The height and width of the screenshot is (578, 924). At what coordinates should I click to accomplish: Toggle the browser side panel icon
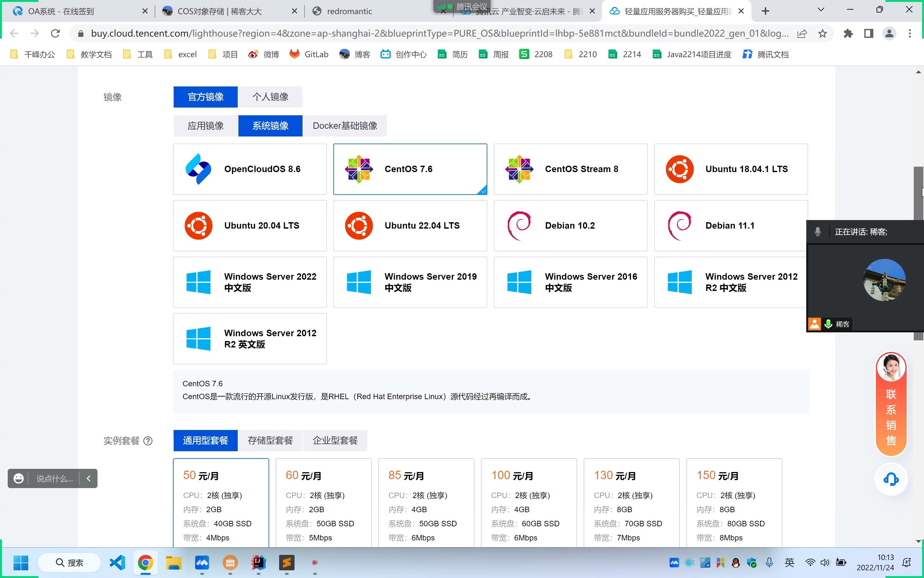pyautogui.click(x=868, y=34)
